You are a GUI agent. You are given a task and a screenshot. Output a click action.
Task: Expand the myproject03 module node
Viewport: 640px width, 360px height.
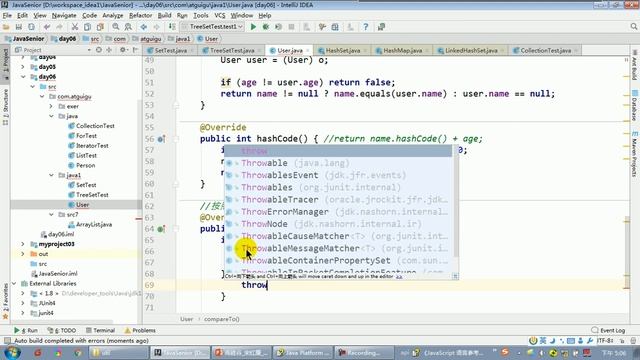pyautogui.click(x=23, y=244)
